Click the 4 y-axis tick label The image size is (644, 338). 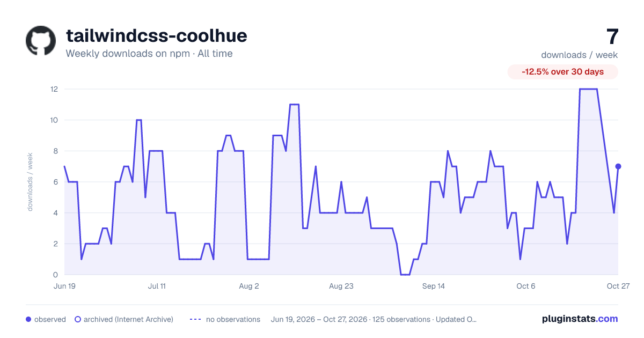pos(55,213)
